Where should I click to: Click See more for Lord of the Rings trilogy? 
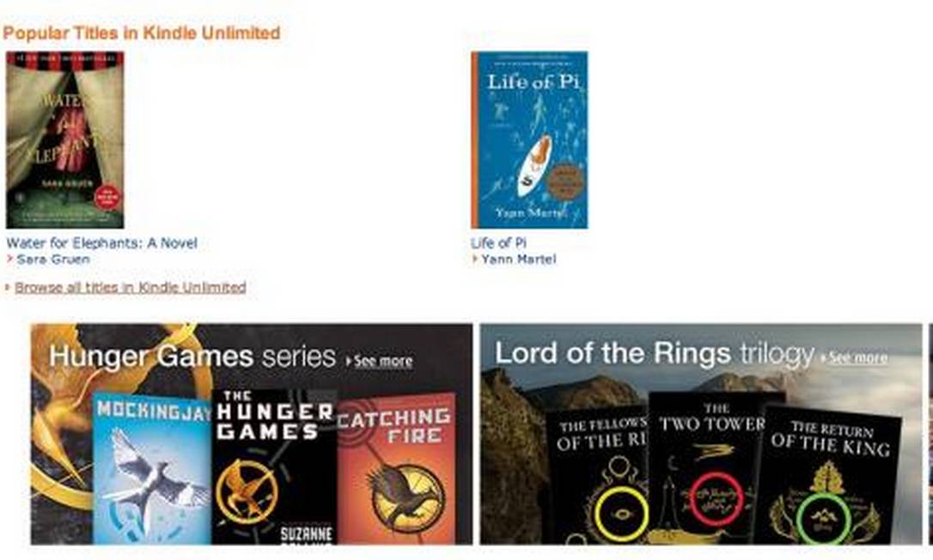coord(857,357)
